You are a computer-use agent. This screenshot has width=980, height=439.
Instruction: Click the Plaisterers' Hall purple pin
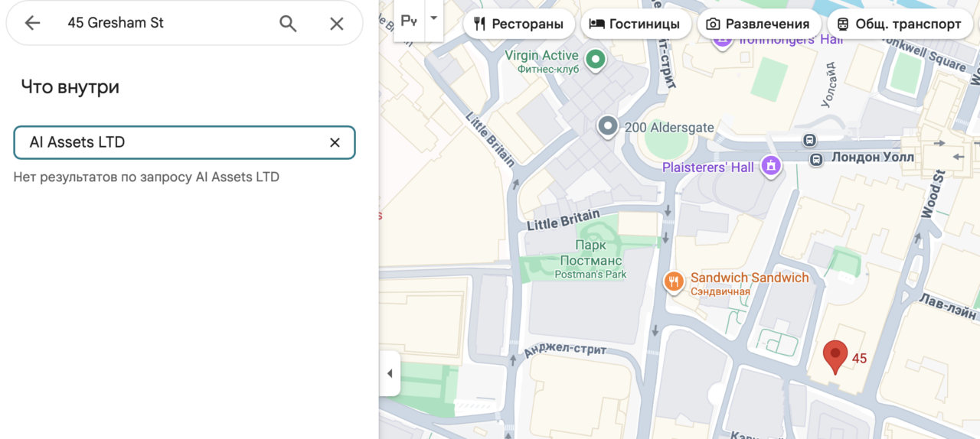coord(770,165)
